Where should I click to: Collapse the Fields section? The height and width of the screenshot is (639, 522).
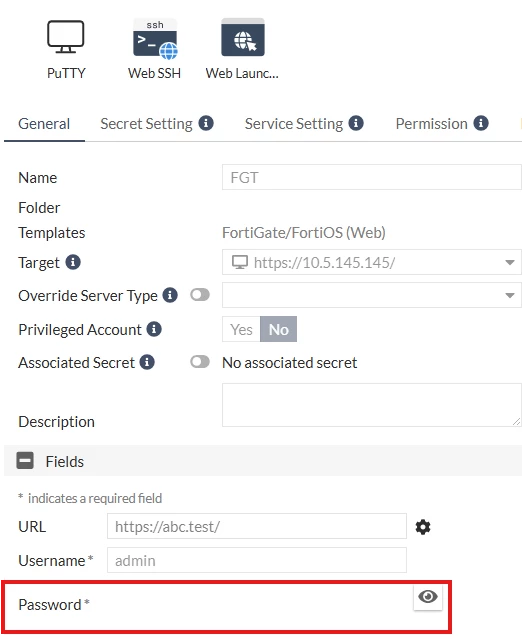click(25, 461)
